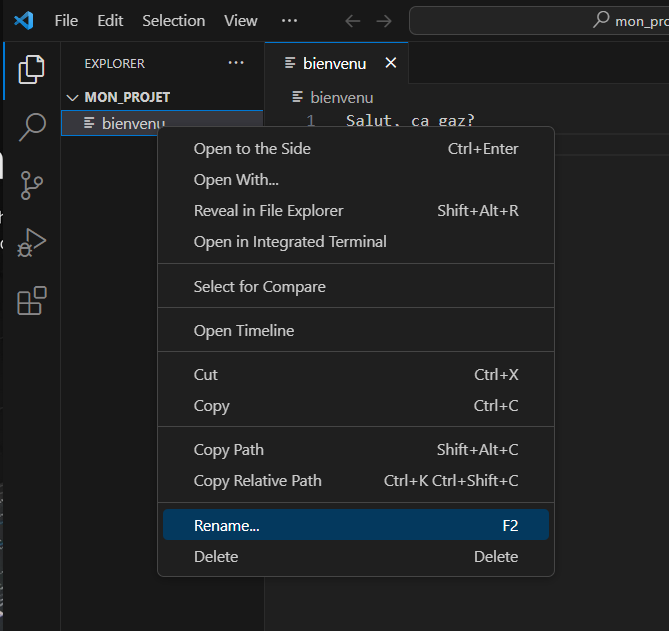Image resolution: width=669 pixels, height=631 pixels.
Task: Click line number 1 in editor gutter
Action: pos(311,121)
